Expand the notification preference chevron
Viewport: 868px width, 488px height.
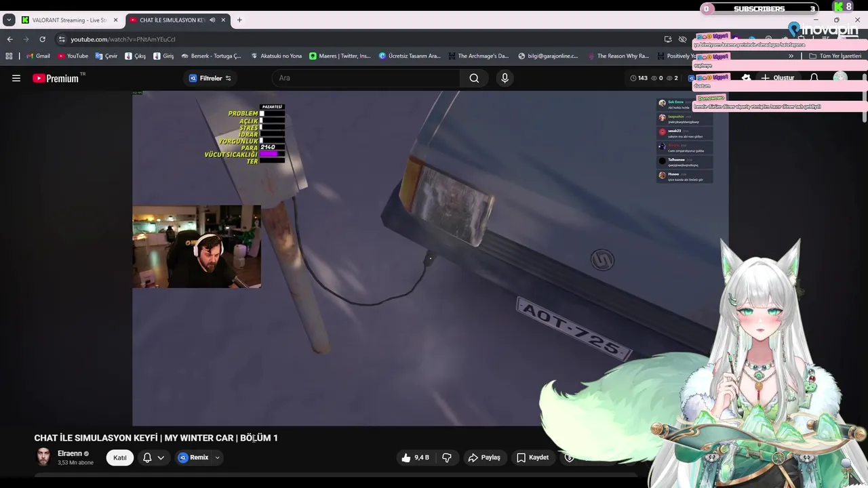point(161,457)
